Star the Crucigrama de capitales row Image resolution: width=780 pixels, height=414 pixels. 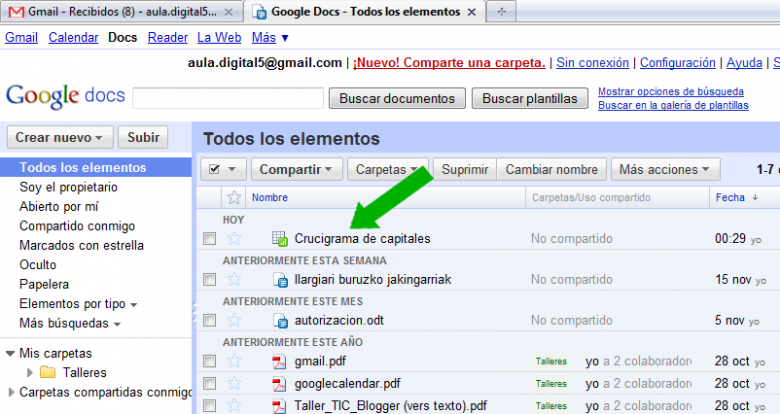point(234,238)
